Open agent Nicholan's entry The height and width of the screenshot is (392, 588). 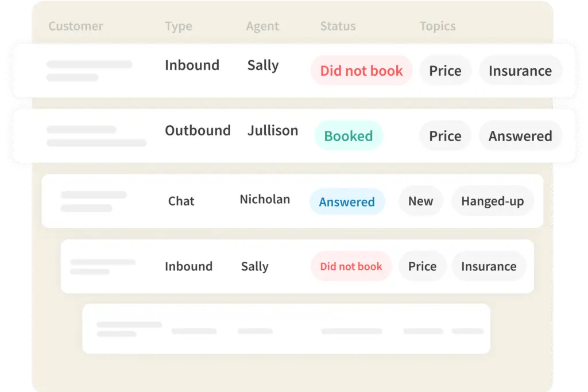point(265,200)
